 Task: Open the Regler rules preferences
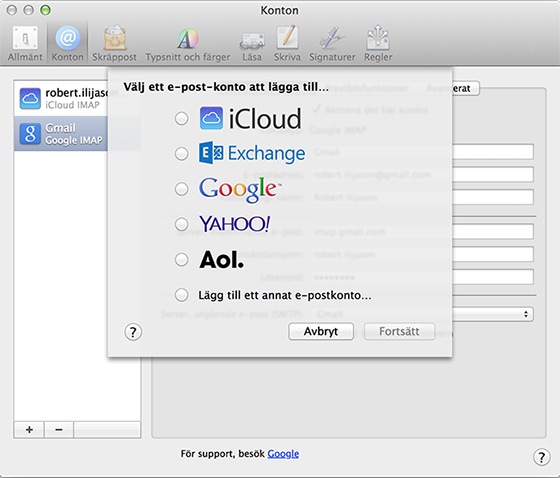click(378, 44)
